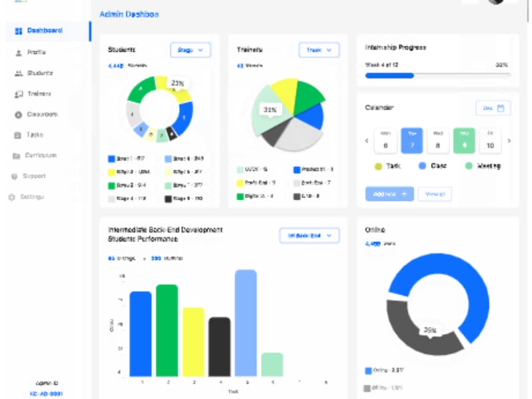The image size is (532, 399).
Task: Click the View all button
Action: coord(435,194)
